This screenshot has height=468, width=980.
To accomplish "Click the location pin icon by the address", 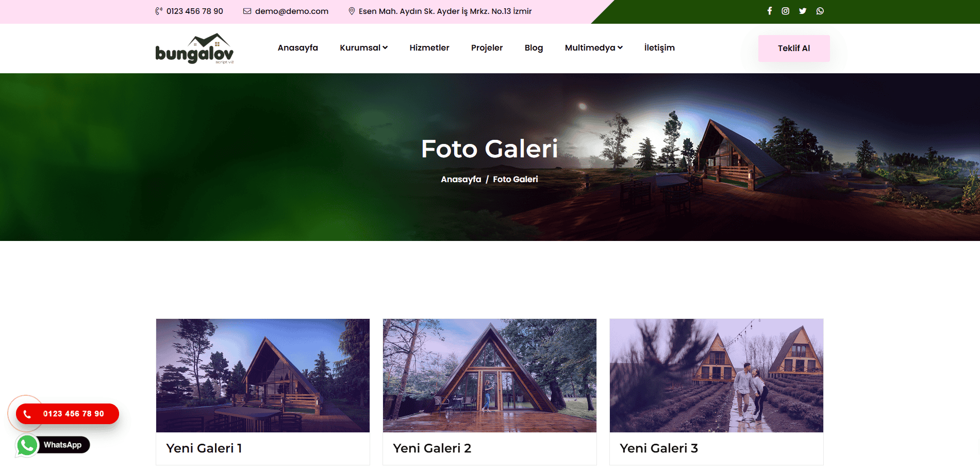I will click(352, 11).
